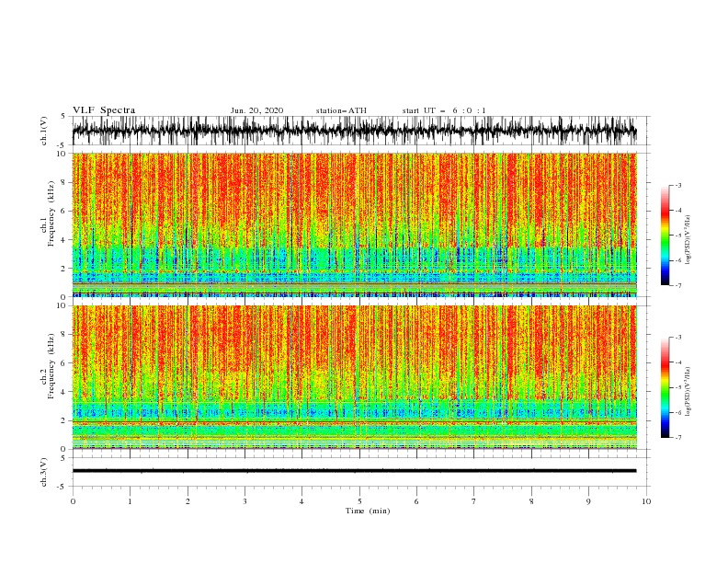Click the 'station=ATH' label
This screenshot has height=563, width=728.
[341, 110]
